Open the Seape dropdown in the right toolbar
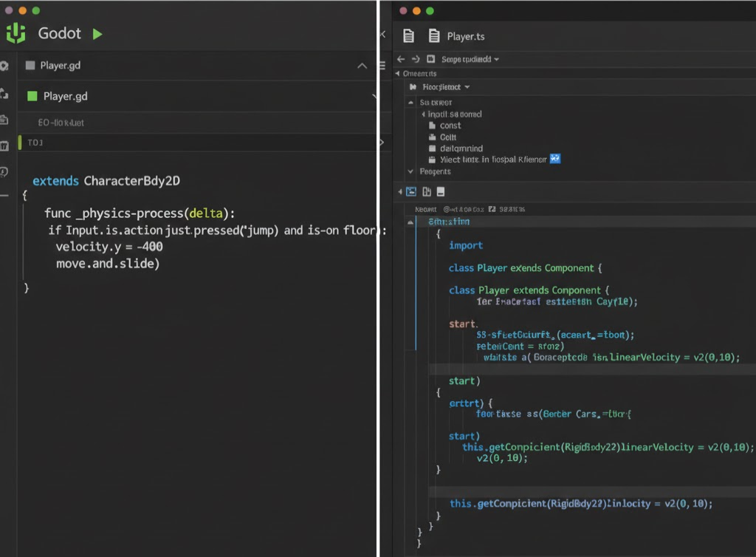The height and width of the screenshot is (557, 756). [x=470, y=59]
